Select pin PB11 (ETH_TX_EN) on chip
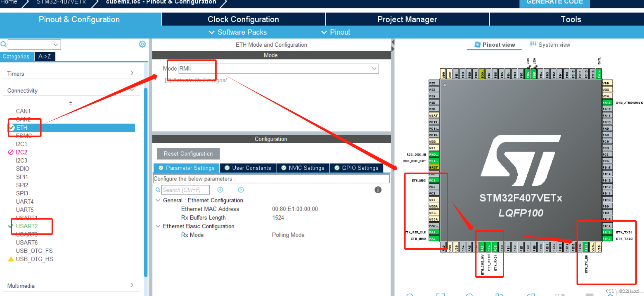644x296 pixels. (586, 247)
